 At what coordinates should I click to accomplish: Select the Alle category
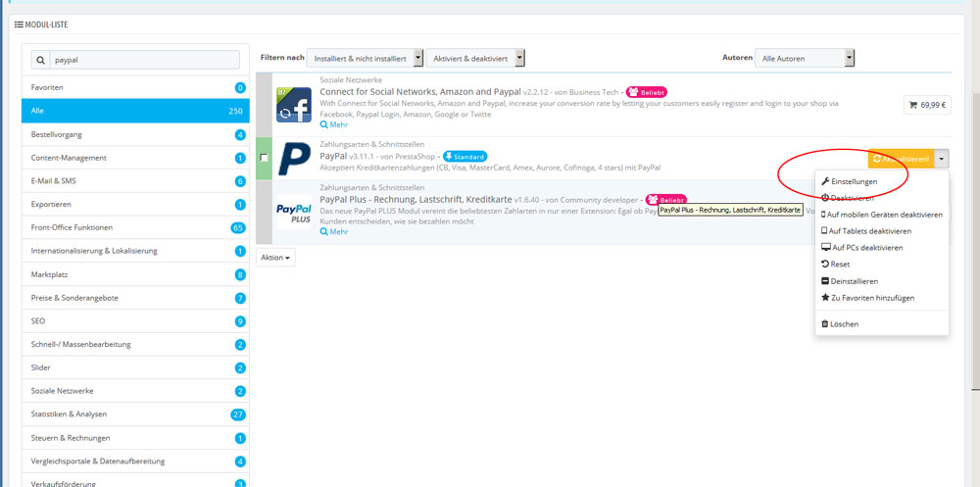click(135, 111)
